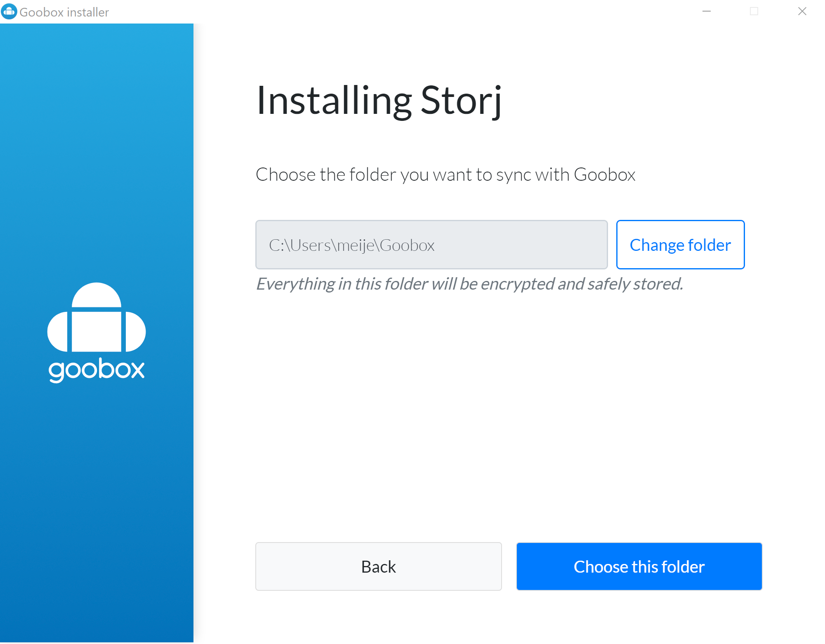Confirm with Choose this folder button
825x644 pixels.
click(x=639, y=566)
